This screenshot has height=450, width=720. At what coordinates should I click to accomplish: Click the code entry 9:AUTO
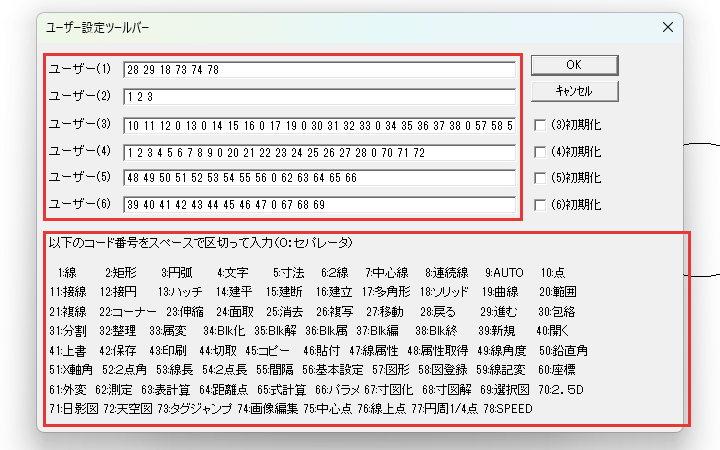(504, 273)
